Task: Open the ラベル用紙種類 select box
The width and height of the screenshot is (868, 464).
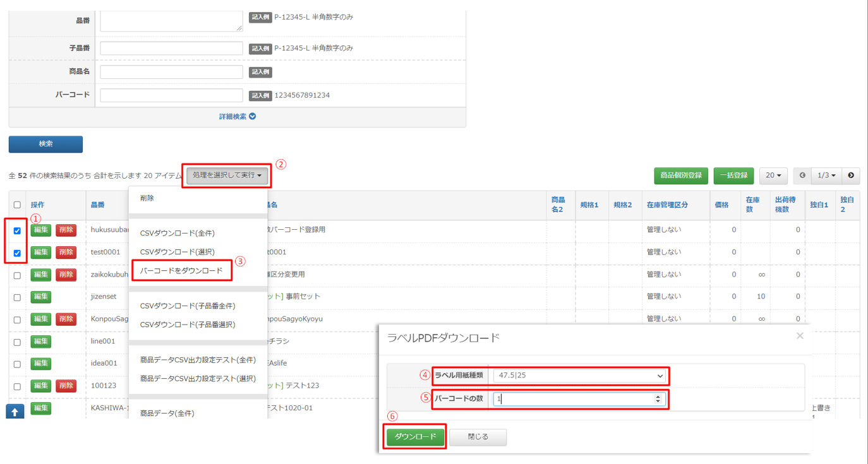Action: [578, 376]
